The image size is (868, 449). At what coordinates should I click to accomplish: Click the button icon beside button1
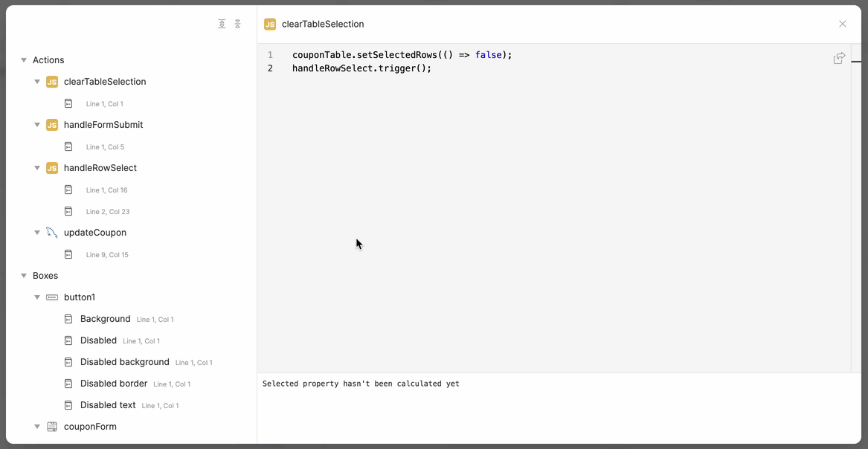pos(52,297)
